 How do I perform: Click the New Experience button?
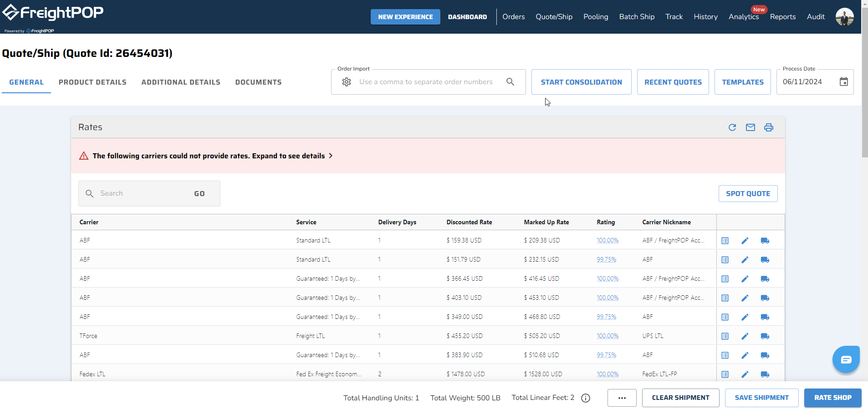coord(405,17)
